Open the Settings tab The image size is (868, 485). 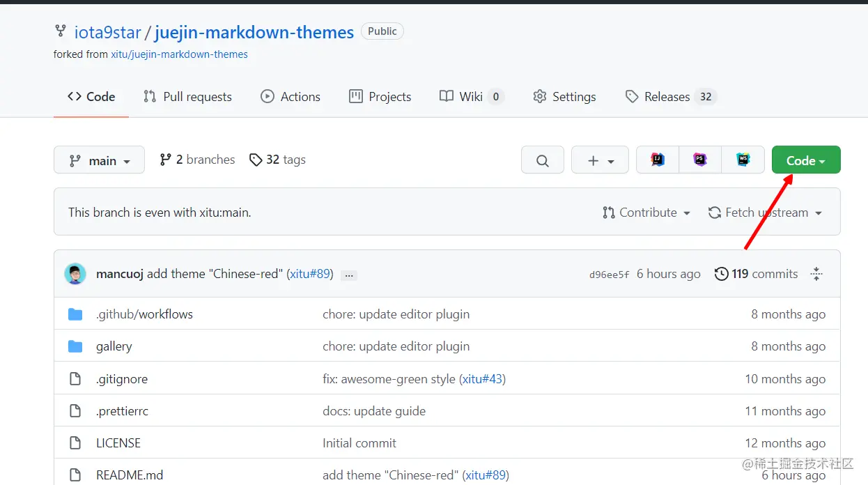point(564,97)
